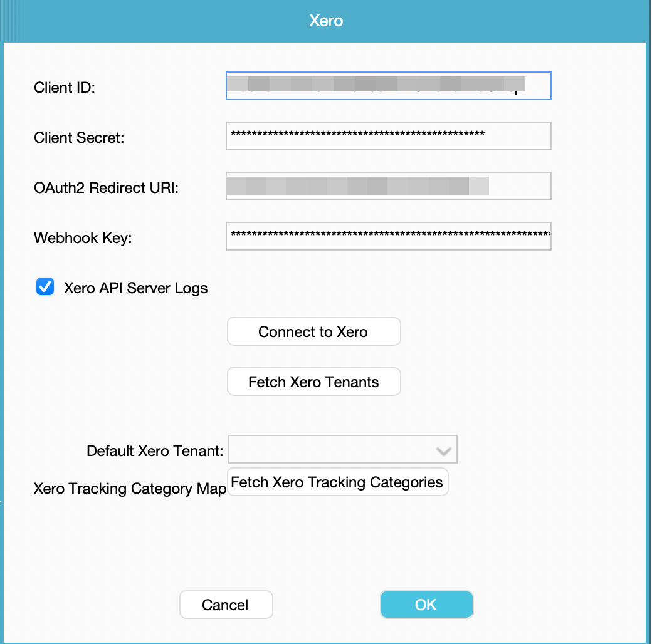Image resolution: width=652 pixels, height=644 pixels.
Task: Focus the Client Secret field
Action: pos(388,136)
